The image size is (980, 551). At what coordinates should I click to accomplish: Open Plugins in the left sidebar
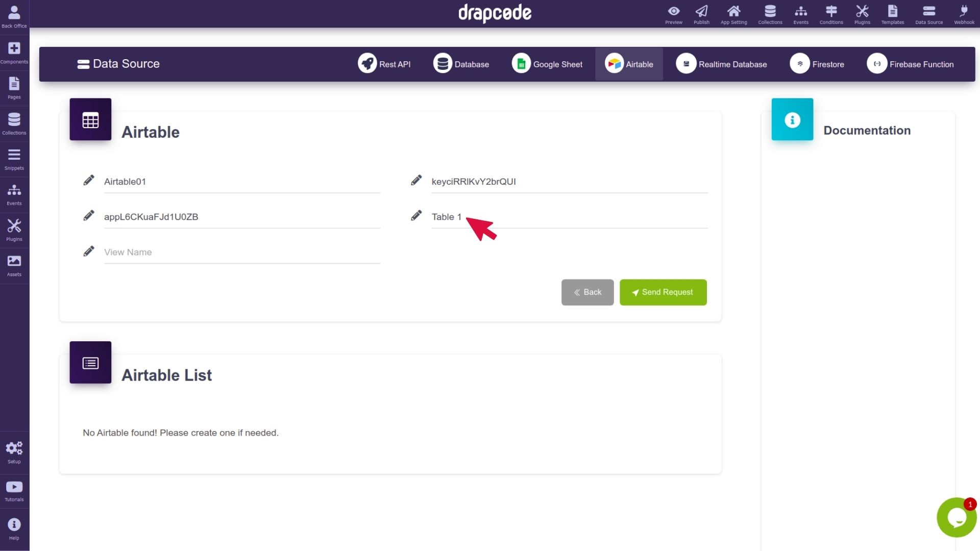(14, 230)
